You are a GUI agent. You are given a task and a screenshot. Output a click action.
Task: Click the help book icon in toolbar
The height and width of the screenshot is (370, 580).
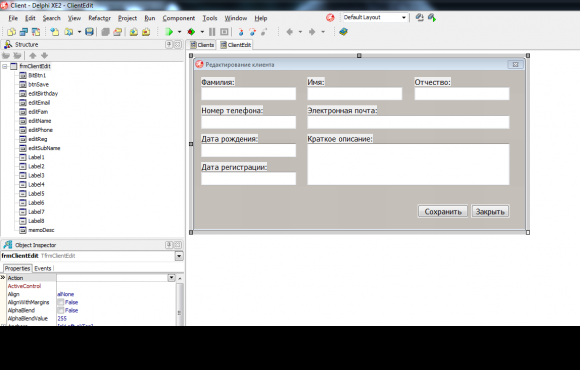tap(343, 32)
